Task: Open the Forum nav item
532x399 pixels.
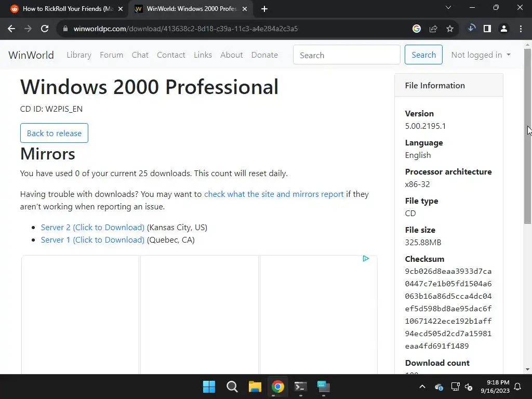Action: click(x=111, y=55)
